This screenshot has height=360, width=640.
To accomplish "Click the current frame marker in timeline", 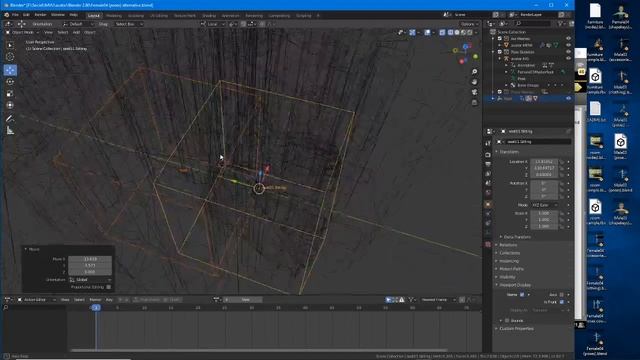I will (96, 308).
